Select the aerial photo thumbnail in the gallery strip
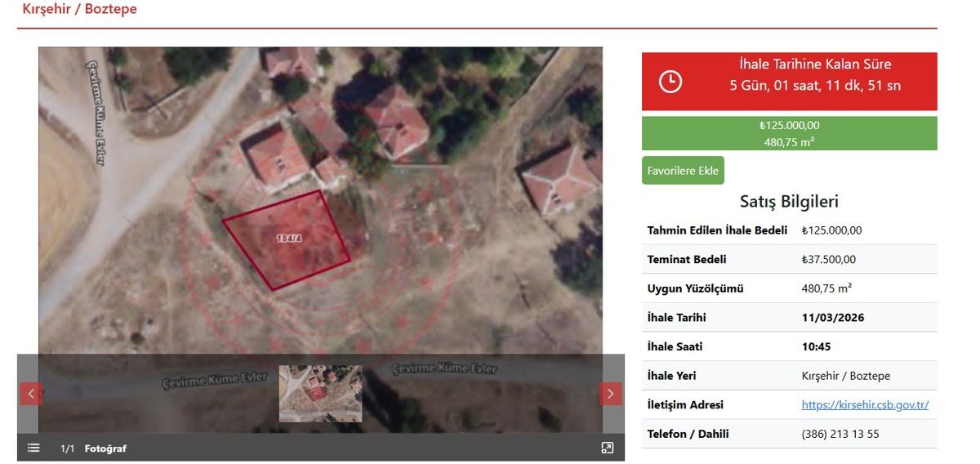 coord(320,394)
